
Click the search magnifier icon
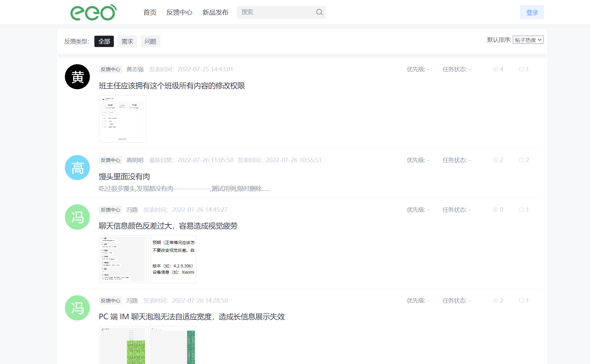[319, 12]
